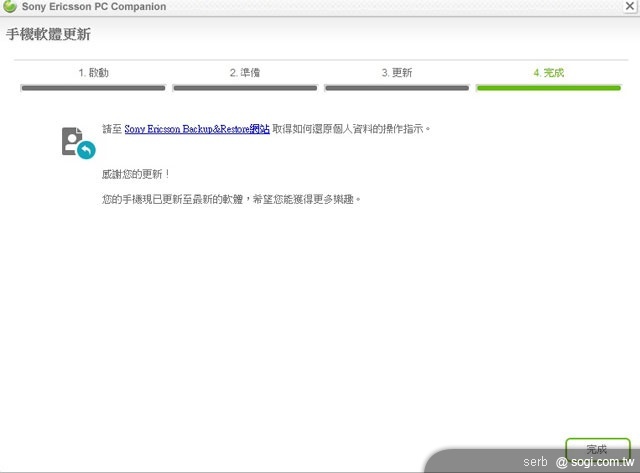Click the gray progress bar under 啟動

[93, 88]
